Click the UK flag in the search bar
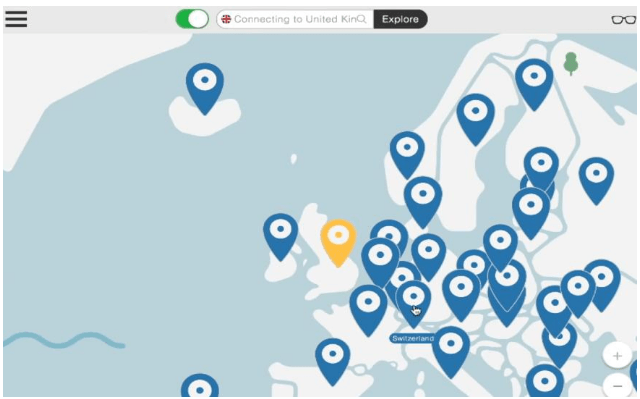 pyautogui.click(x=226, y=19)
